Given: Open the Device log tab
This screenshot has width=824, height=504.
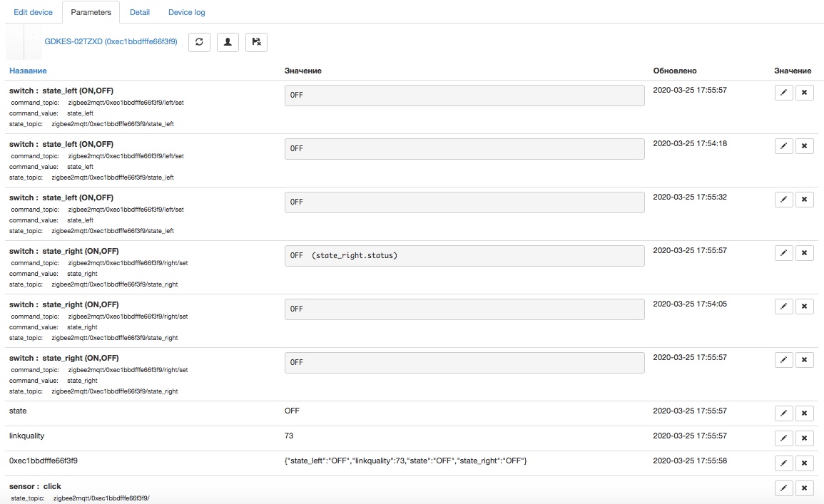Looking at the screenshot, I should coord(187,12).
